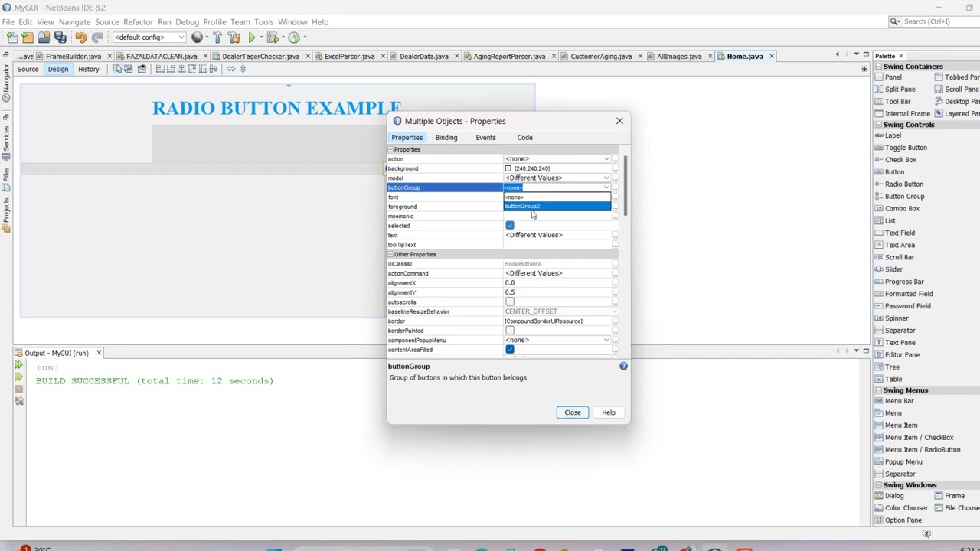Click the Build Project hammer icon
The image size is (980, 551).
tap(217, 37)
